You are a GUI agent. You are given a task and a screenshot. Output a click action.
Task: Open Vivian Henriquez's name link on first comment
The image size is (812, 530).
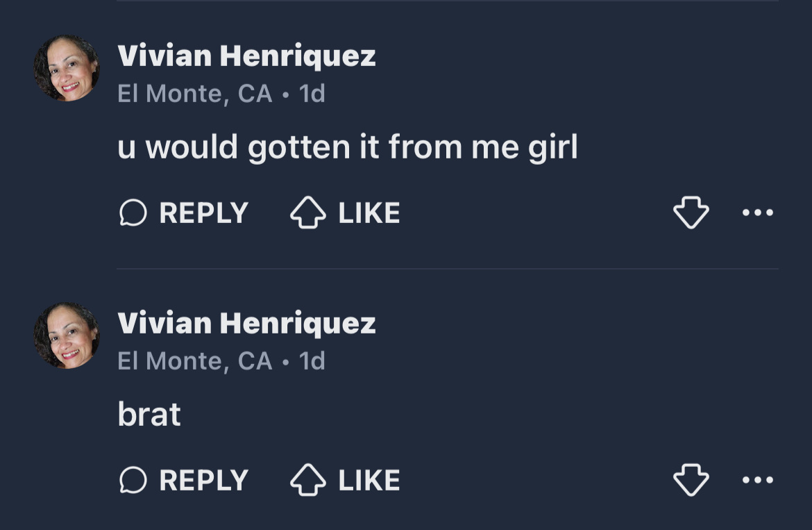point(246,56)
